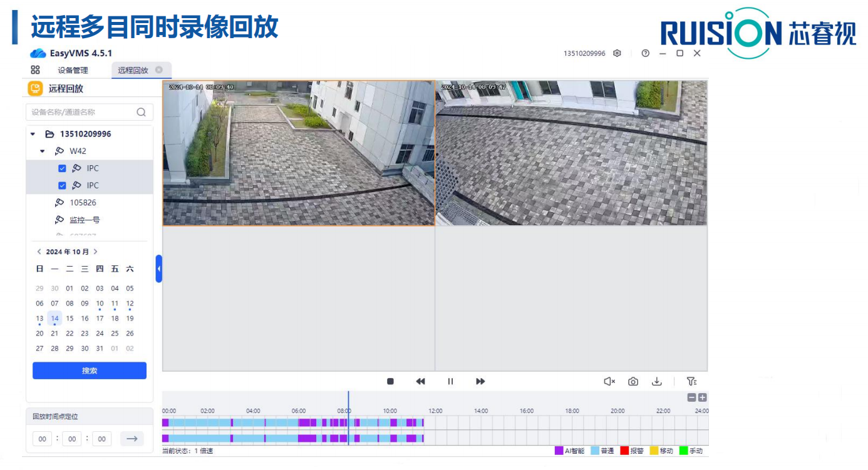Collapse the 13510209996 folder node

tap(33, 134)
